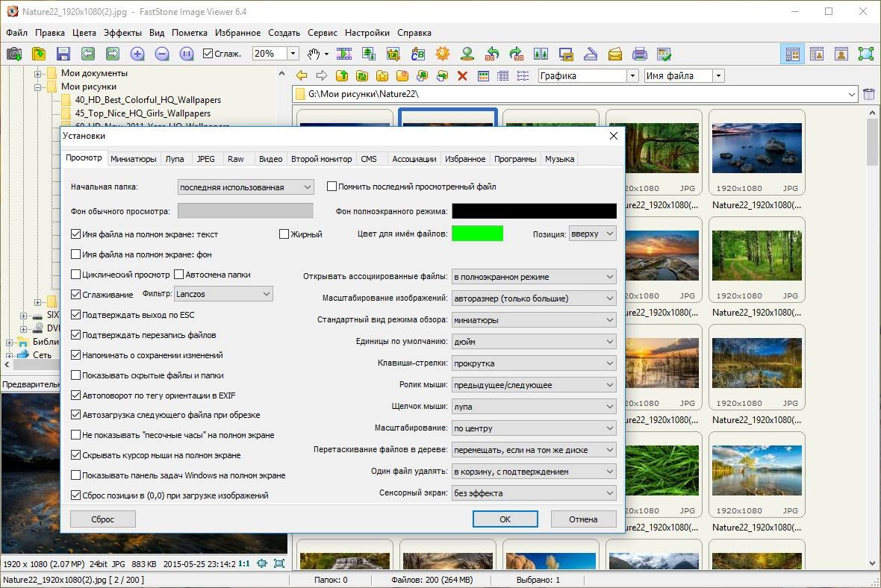Click the up one folder level icon

click(342, 76)
